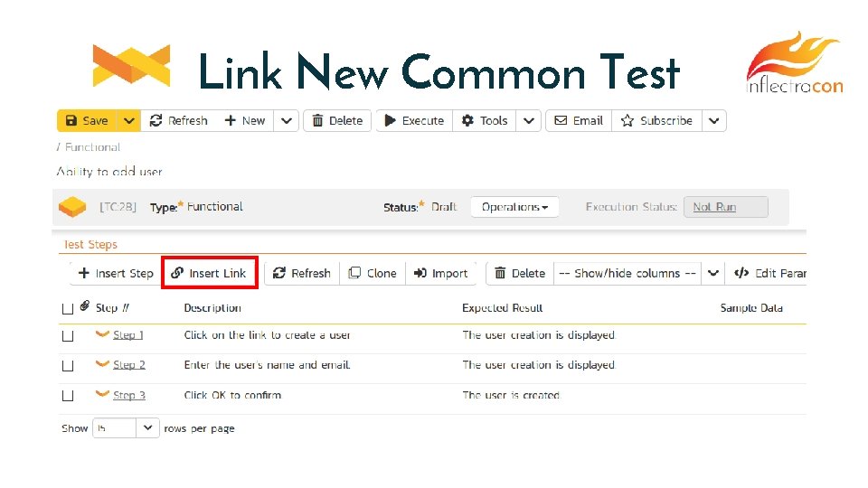Image resolution: width=868 pixels, height=488 pixels.
Task: Click the Not Run execution status field
Action: tap(725, 207)
